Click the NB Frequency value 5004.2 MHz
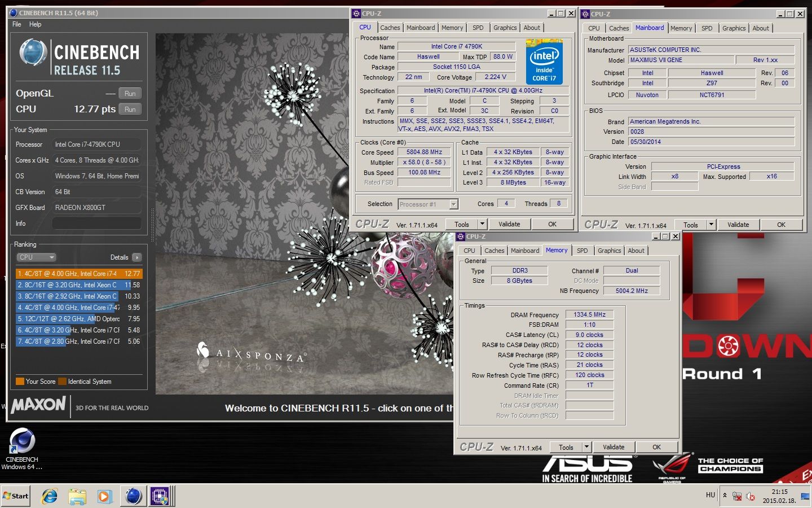 coord(632,291)
